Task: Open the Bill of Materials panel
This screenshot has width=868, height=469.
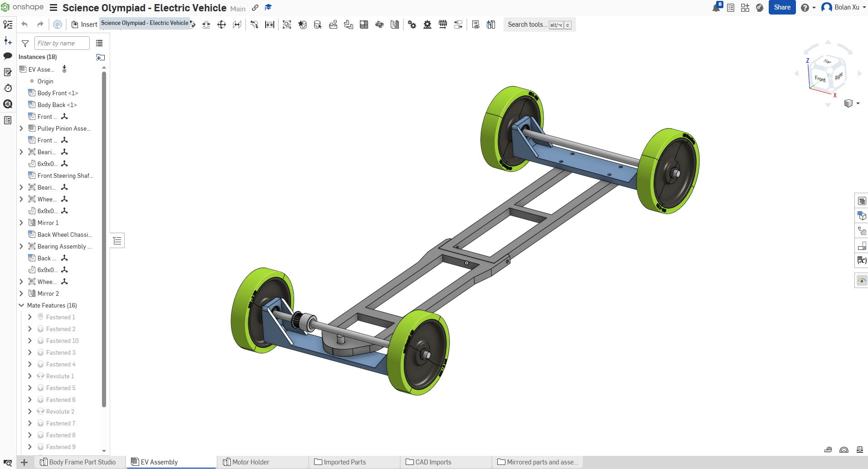Action: pyautogui.click(x=861, y=200)
